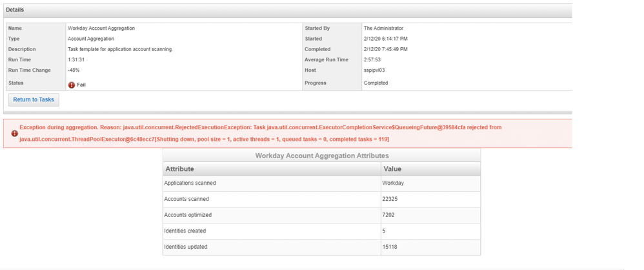
Task: Click the Applications scanned row label
Action: [x=190, y=183]
